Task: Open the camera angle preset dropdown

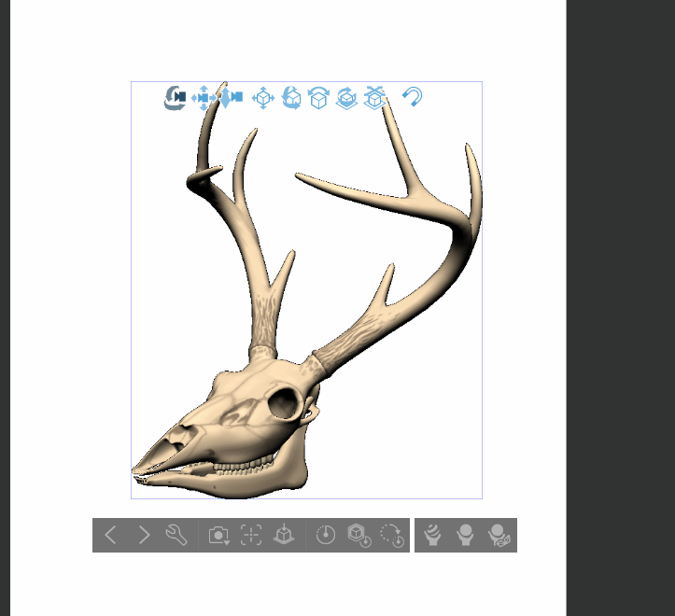Action: click(x=219, y=536)
